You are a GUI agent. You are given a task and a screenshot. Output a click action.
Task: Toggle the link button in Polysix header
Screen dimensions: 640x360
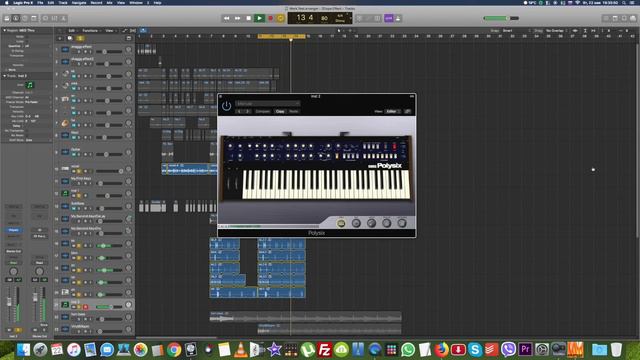click(407, 111)
